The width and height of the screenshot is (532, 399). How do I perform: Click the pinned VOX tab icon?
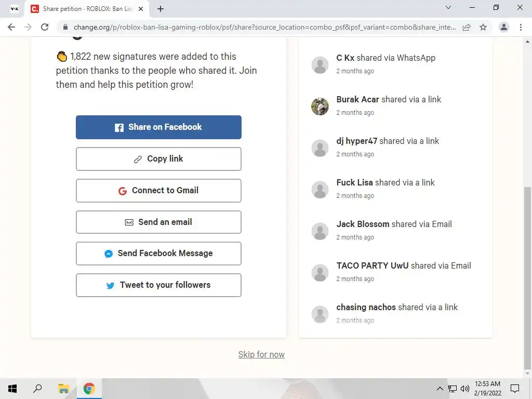14,9
